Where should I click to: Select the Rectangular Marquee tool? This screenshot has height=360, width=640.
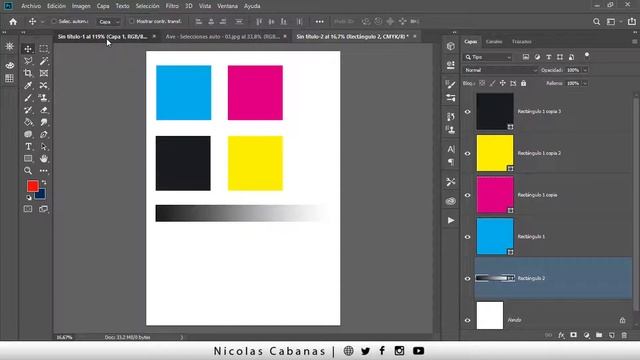pos(44,49)
